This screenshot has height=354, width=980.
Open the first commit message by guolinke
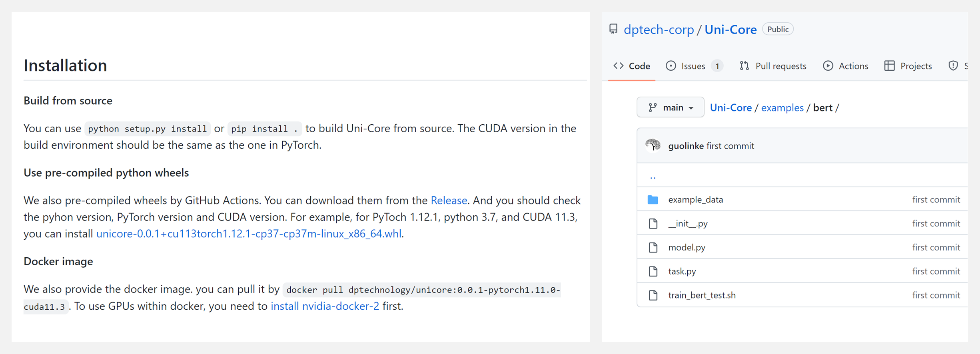(731, 146)
